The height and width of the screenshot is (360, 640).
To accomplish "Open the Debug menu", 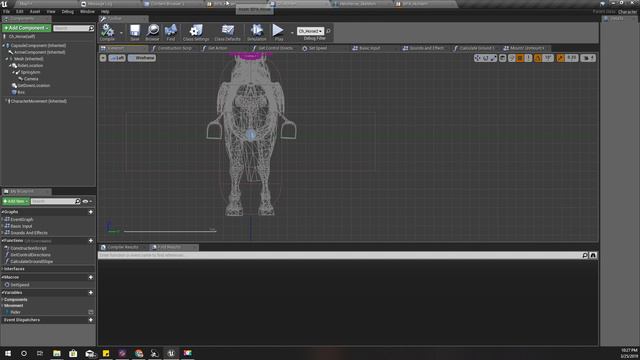I will 68,11.
